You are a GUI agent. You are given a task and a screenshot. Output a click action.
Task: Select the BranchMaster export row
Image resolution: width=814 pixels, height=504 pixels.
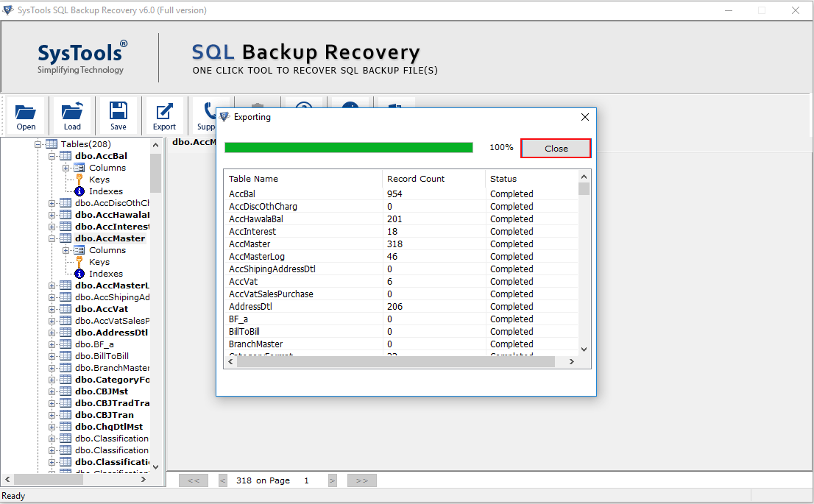click(401, 344)
